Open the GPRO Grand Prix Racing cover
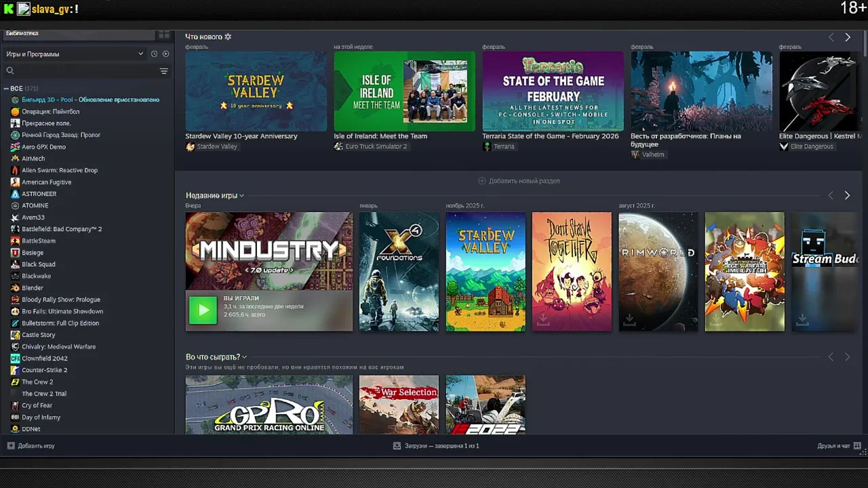 (269, 405)
